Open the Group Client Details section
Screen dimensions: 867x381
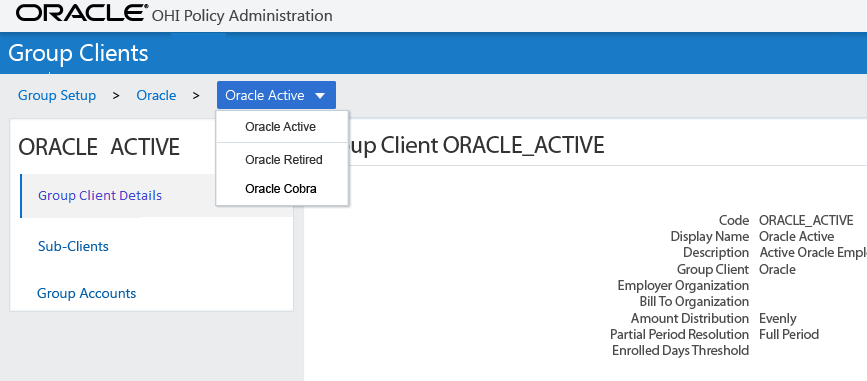tap(100, 196)
